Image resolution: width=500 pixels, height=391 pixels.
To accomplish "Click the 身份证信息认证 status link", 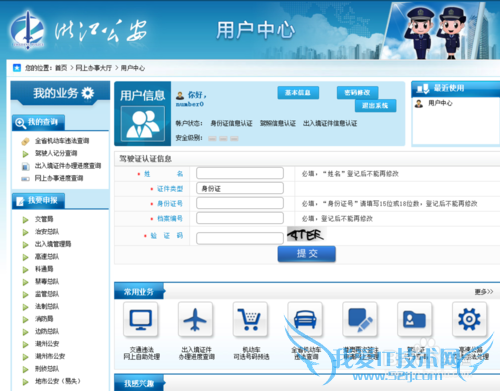I will [x=231, y=124].
